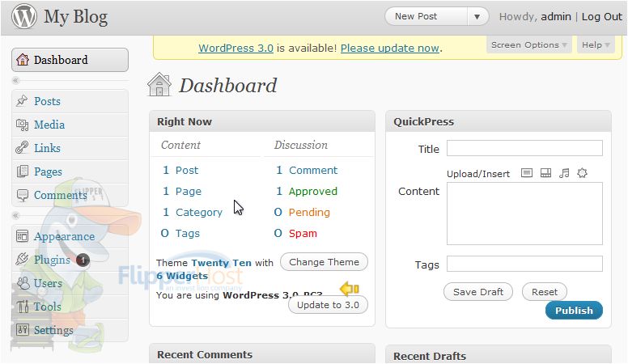The height and width of the screenshot is (364, 628).
Task: Click the Publish button
Action: 574,311
